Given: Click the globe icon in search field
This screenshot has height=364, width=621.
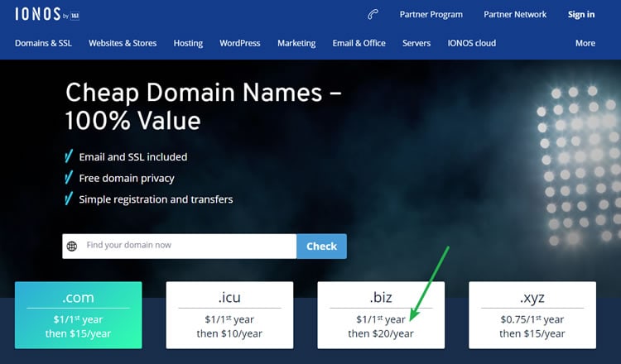Looking at the screenshot, I should click(72, 246).
